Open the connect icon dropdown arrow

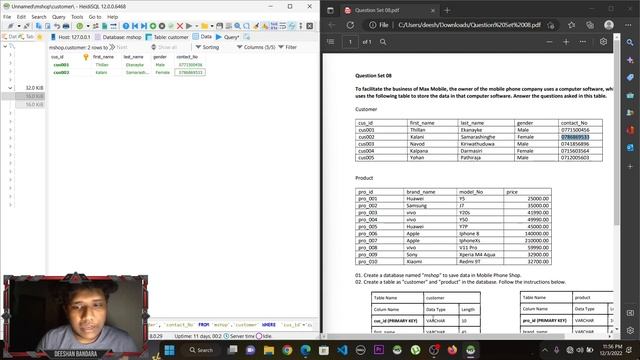point(19,26)
